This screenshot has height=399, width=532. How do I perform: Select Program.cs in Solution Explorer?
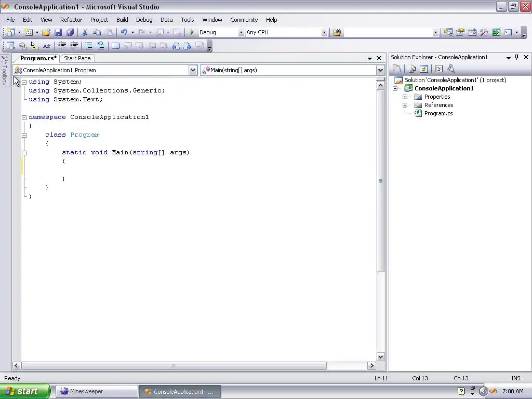tap(438, 113)
